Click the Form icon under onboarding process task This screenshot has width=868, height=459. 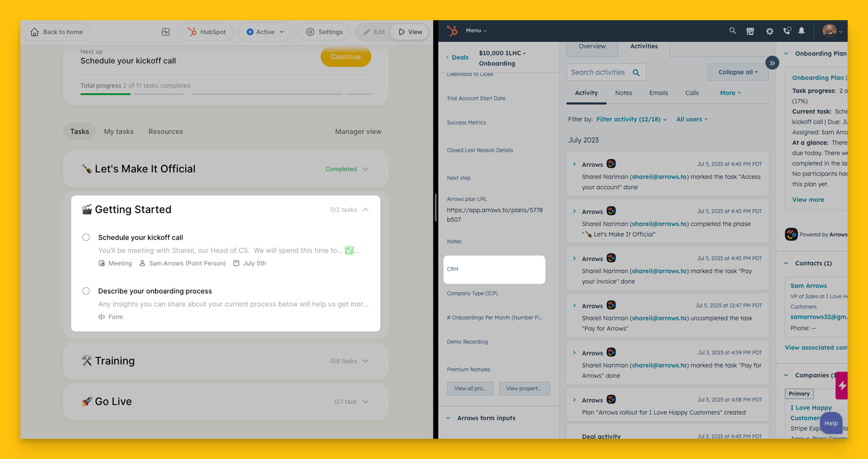point(102,317)
